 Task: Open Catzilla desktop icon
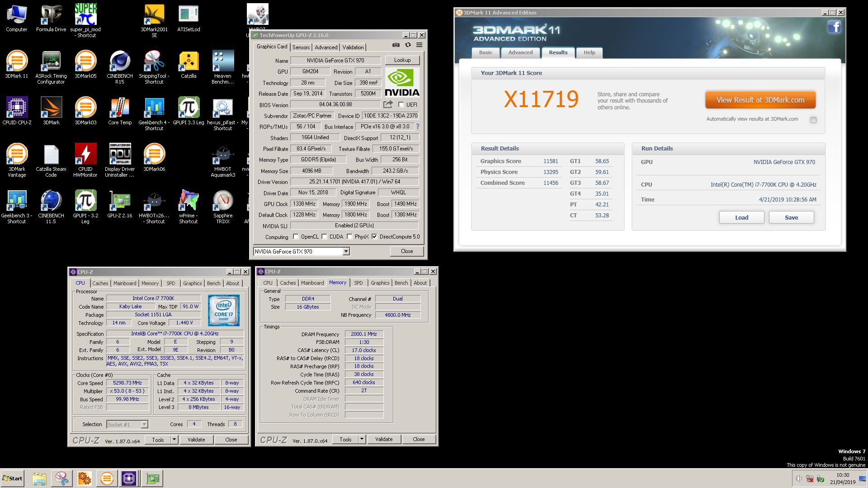(189, 64)
